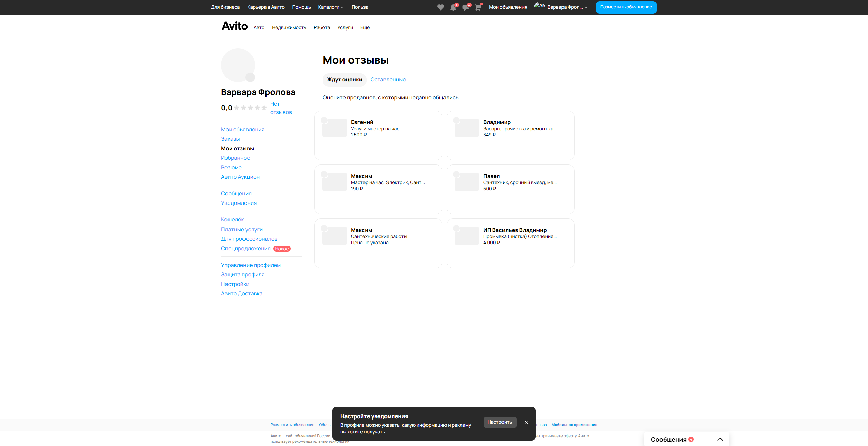Click the user avatar in top bar
The width and height of the screenshot is (868, 446).
(x=539, y=6)
